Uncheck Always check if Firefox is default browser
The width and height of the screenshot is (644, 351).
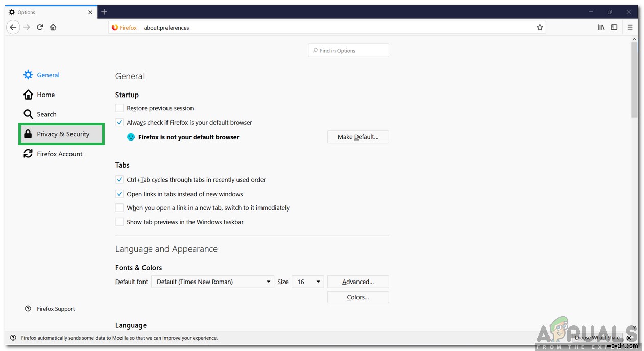click(119, 122)
